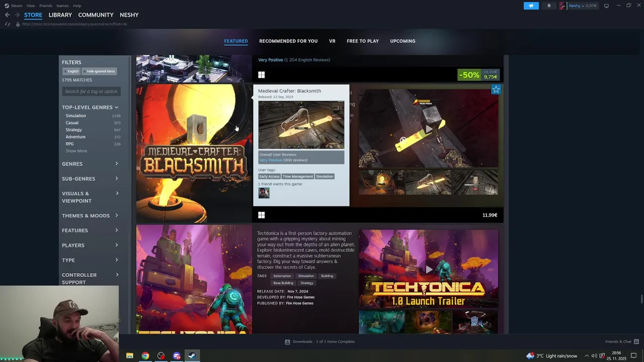The width and height of the screenshot is (644, 362).
Task: Switch to Big Picture mode icon
Action: tap(606, 6)
